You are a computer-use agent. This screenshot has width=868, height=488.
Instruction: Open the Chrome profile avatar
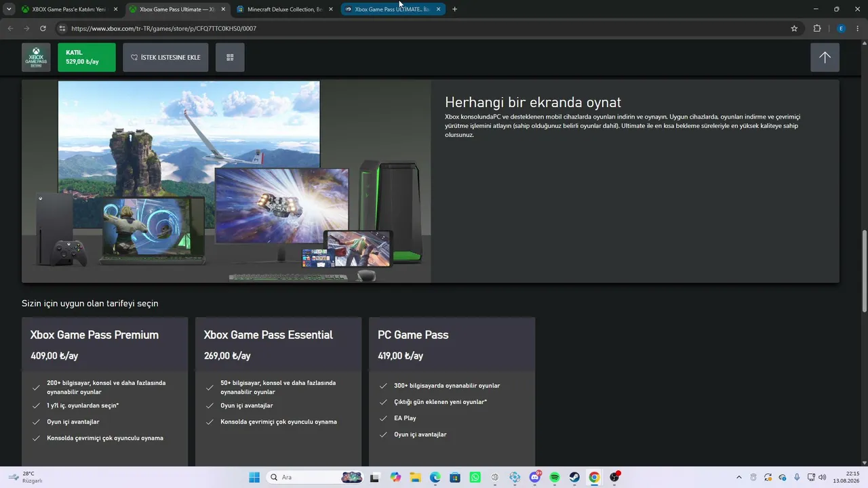[841, 28]
